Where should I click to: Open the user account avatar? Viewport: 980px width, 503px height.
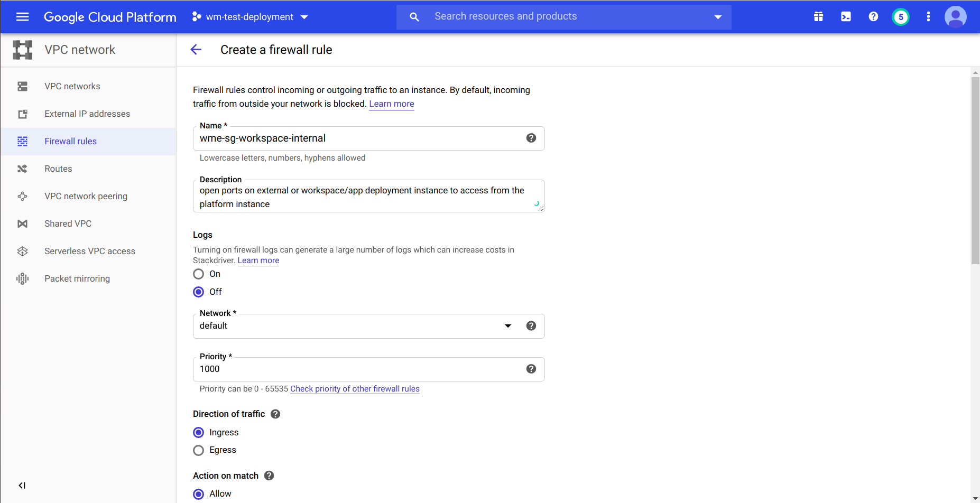pyautogui.click(x=955, y=17)
